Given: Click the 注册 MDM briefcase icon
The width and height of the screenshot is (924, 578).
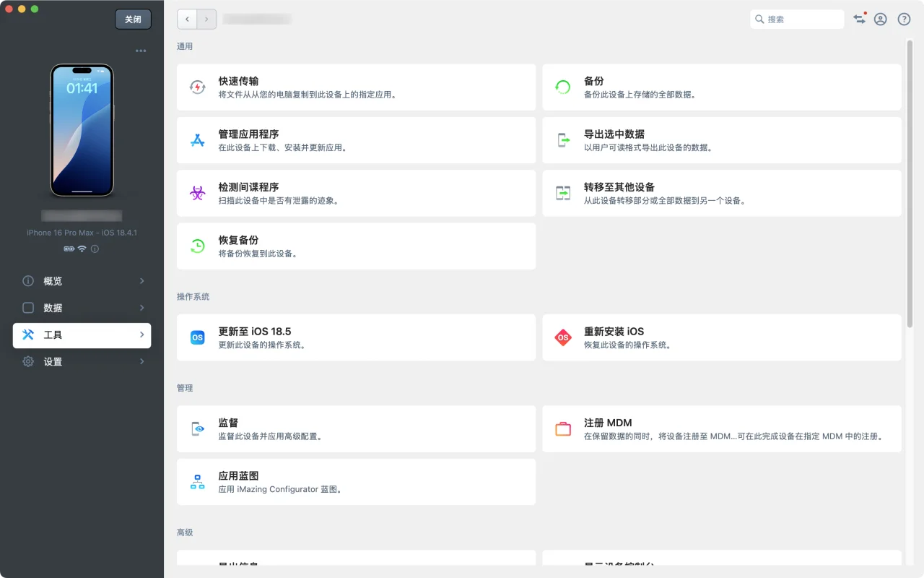Looking at the screenshot, I should [563, 428].
